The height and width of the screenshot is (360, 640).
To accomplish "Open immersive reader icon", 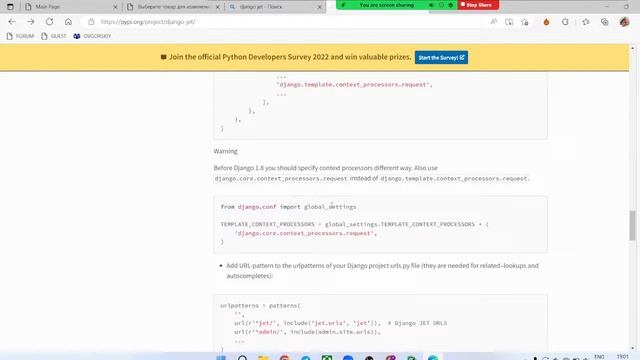I will pyautogui.click(x=509, y=22).
